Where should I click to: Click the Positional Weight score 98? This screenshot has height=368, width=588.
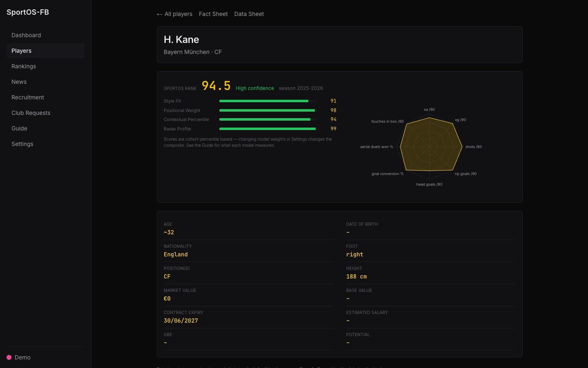(x=333, y=110)
